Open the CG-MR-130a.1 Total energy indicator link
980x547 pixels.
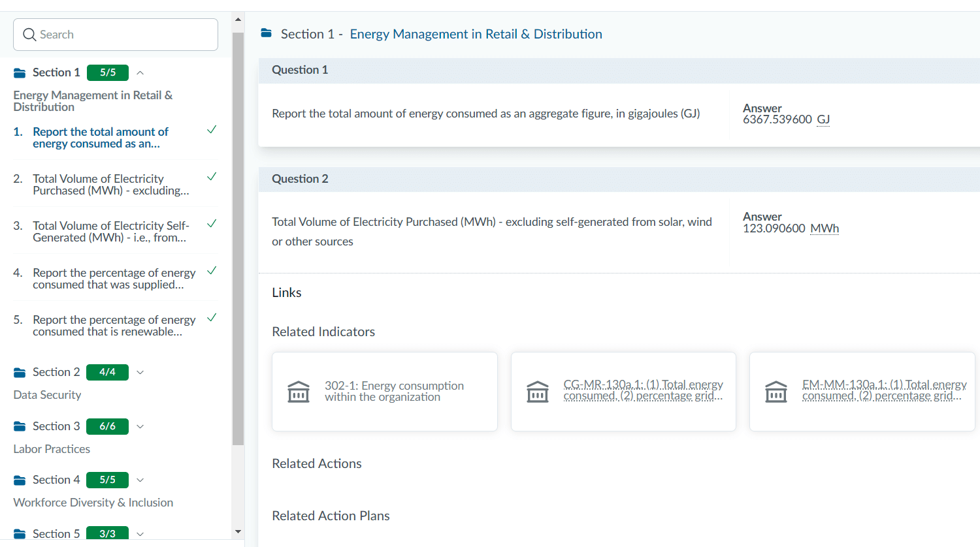click(x=644, y=390)
